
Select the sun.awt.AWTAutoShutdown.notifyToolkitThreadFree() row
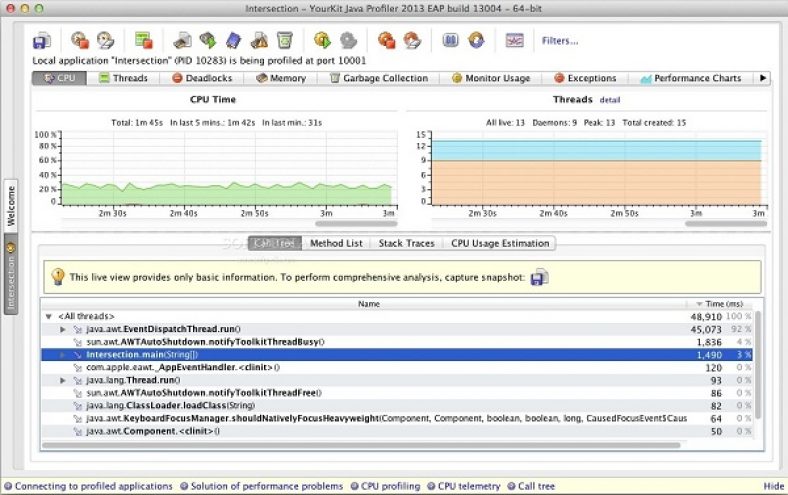click(397, 393)
